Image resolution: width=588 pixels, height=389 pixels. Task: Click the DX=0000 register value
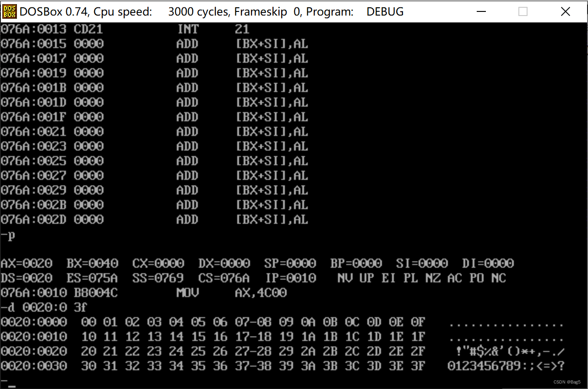coord(224,264)
